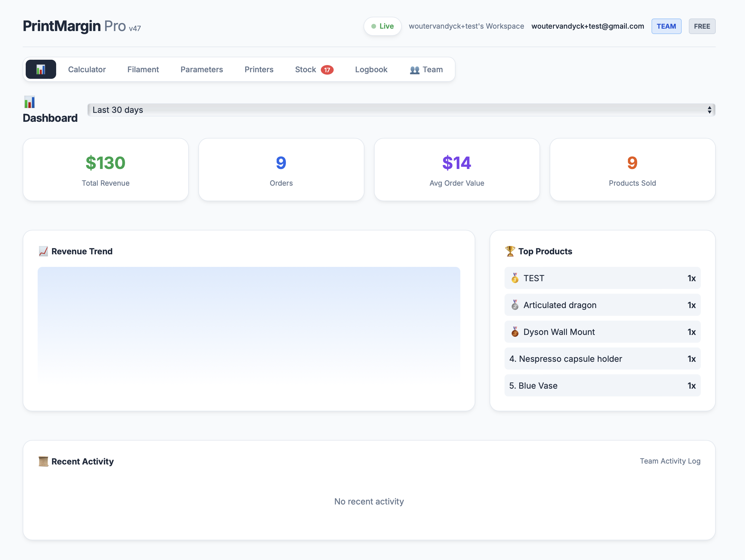
Task: Click the Dashboard heading text
Action: 50,118
